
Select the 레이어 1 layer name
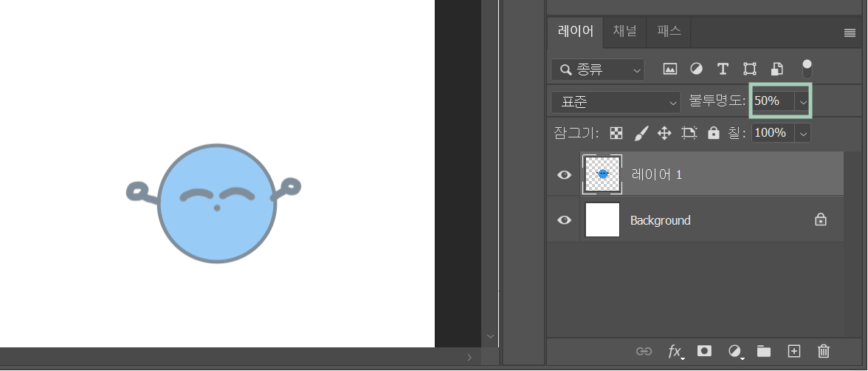coord(657,174)
